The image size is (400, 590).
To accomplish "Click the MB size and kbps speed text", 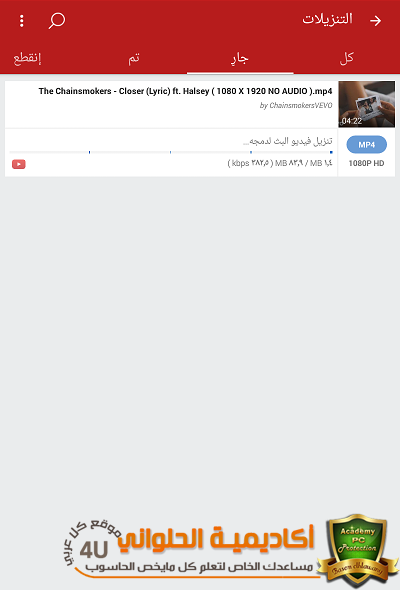I will (280, 163).
